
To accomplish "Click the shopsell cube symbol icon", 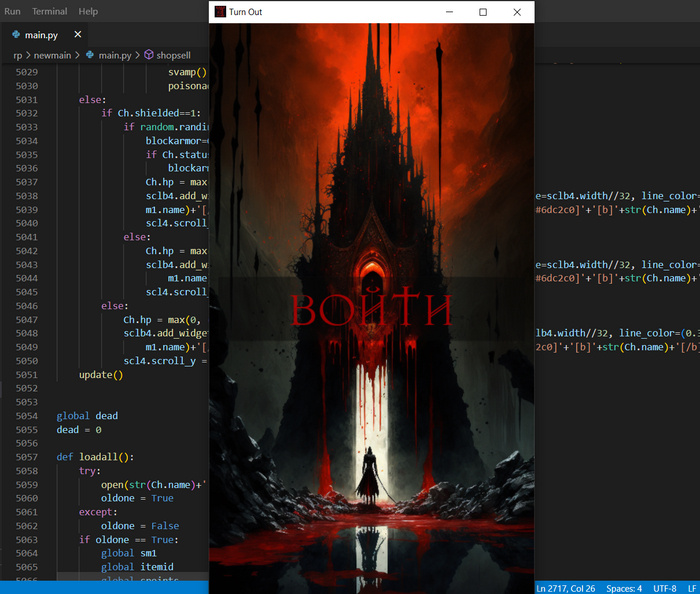I will click(x=149, y=55).
